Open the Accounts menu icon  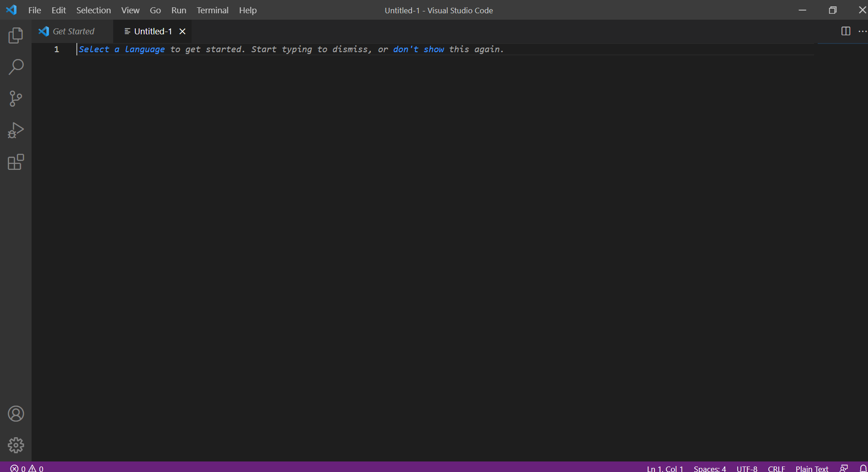coord(16,414)
